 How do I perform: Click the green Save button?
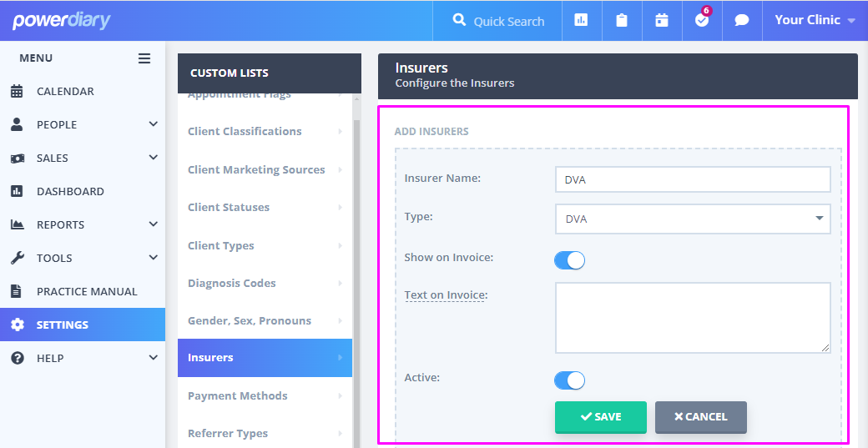pos(600,417)
